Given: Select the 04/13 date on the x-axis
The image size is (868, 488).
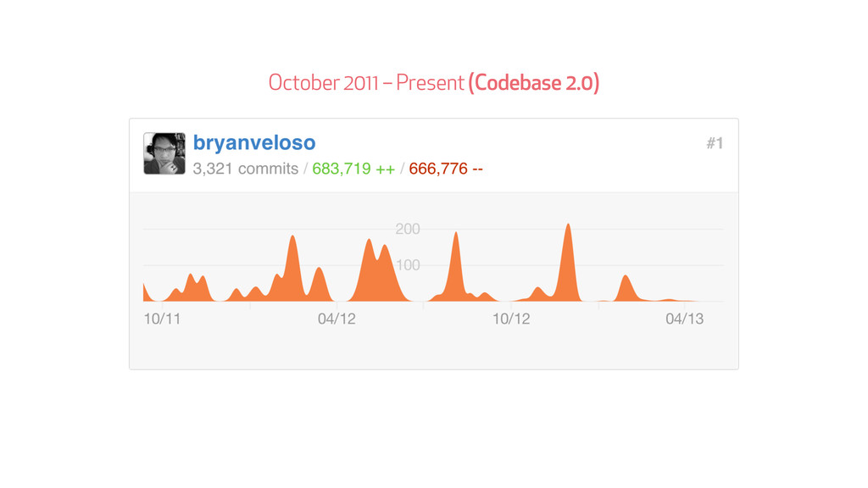Looking at the screenshot, I should coord(684,319).
